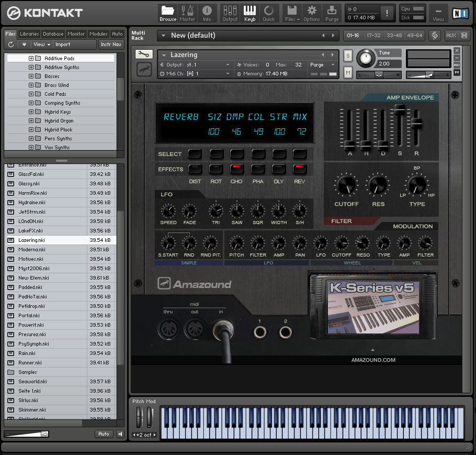Click the panic exclamation button
The height and width of the screenshot is (455, 476).
(x=387, y=13)
